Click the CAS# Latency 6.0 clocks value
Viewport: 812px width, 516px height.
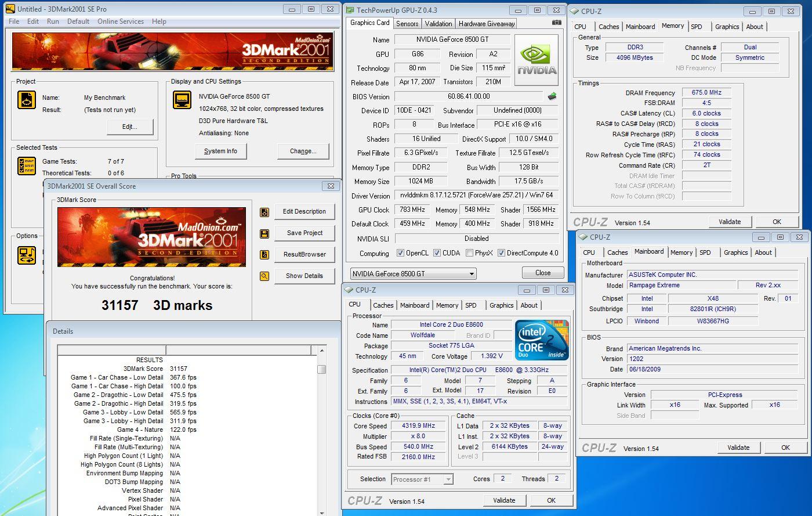(x=706, y=113)
